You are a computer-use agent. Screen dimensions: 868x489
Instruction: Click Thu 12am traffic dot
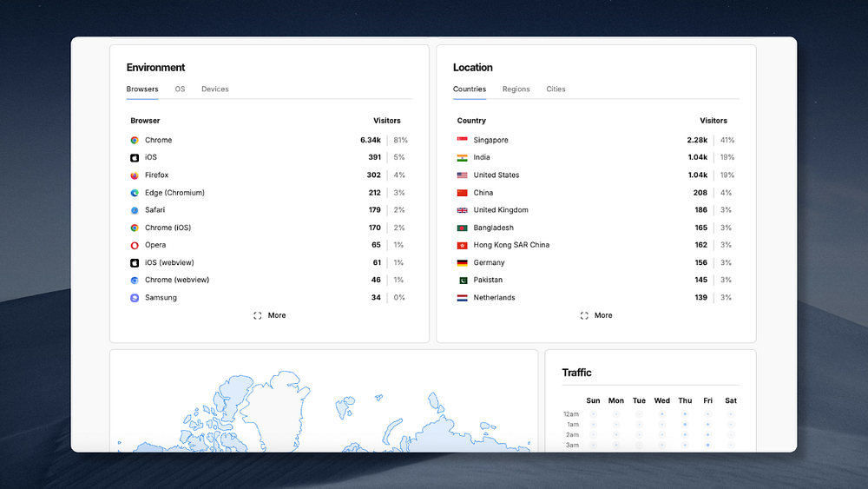pyautogui.click(x=685, y=414)
